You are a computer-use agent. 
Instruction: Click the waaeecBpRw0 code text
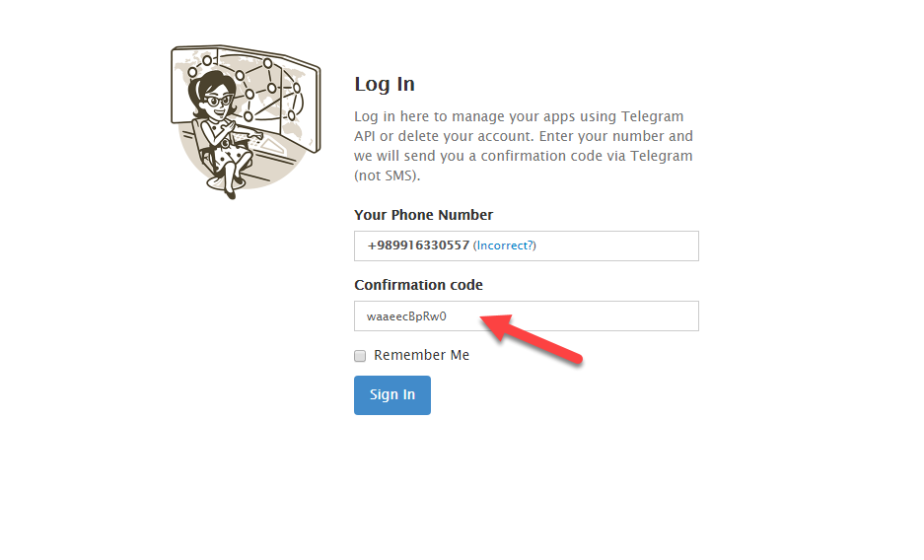(x=406, y=316)
